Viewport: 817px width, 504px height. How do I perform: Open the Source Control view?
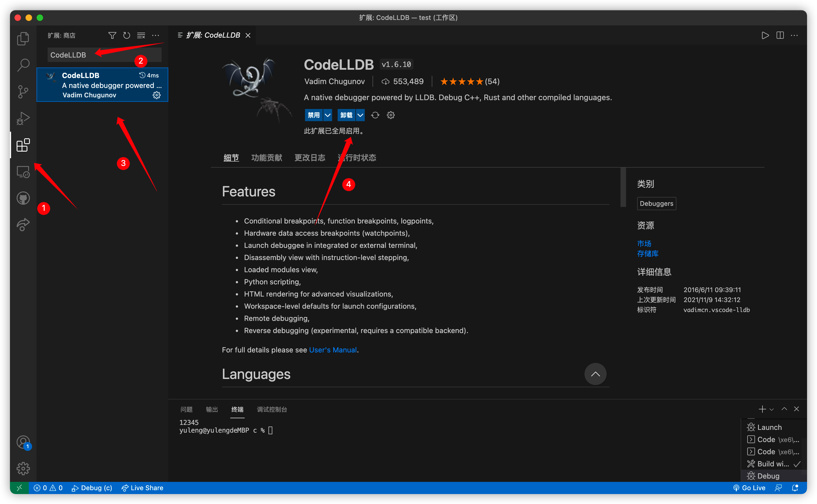[23, 91]
